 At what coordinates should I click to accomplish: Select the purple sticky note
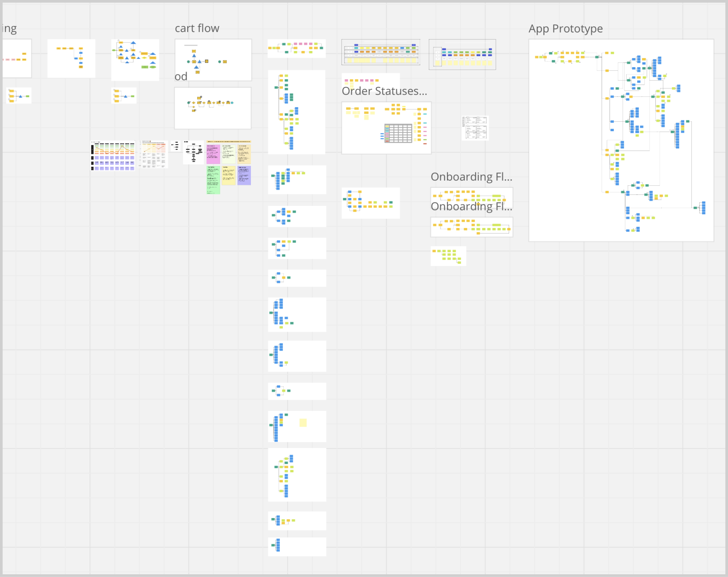coord(244,175)
